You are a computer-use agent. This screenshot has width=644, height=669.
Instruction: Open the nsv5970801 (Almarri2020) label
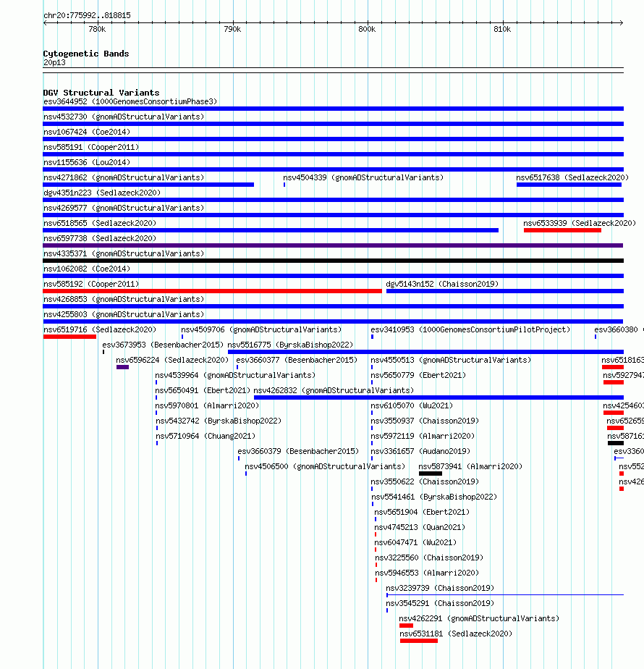coord(207,405)
